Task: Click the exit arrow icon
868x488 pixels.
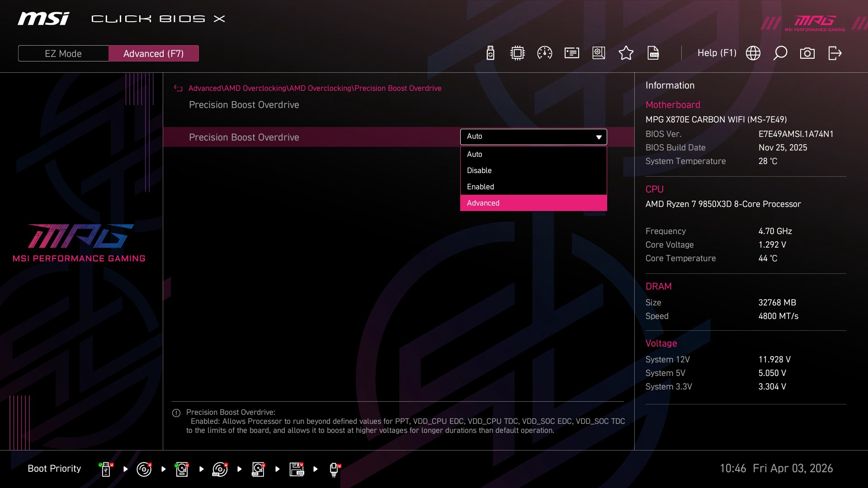Action: point(835,53)
